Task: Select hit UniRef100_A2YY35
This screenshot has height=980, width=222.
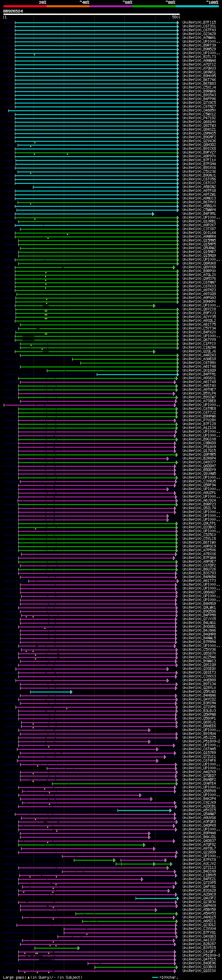Action: (x=199, y=317)
